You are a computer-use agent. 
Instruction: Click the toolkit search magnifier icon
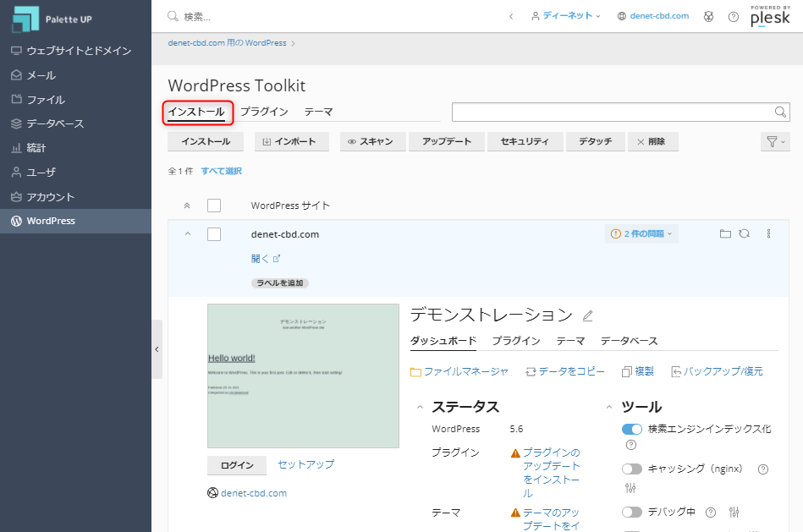(780, 112)
